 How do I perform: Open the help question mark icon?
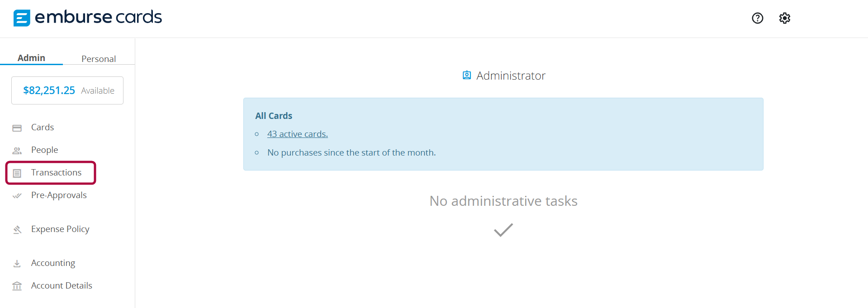tap(757, 18)
